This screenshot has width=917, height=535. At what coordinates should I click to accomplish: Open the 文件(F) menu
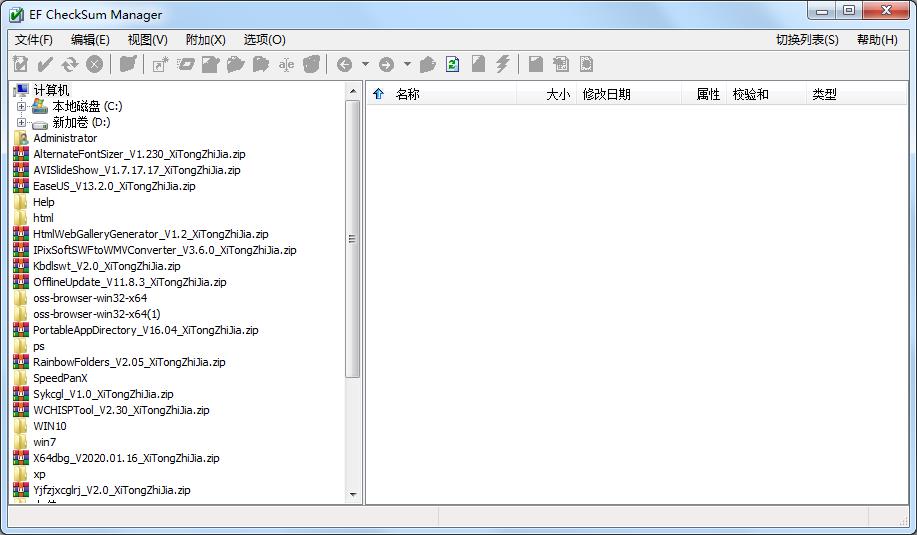tap(34, 39)
